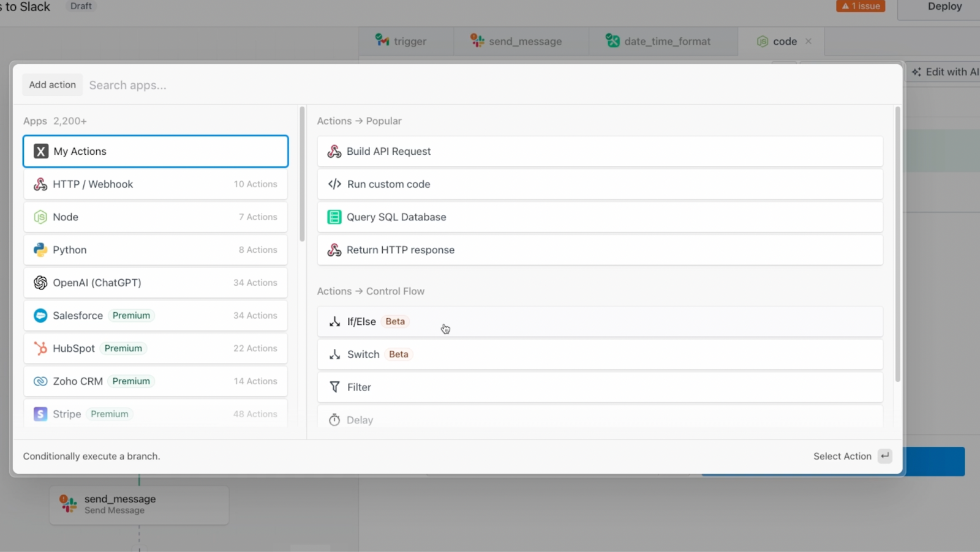The width and height of the screenshot is (980, 552).
Task: Choose the Run custom code action
Action: click(600, 184)
